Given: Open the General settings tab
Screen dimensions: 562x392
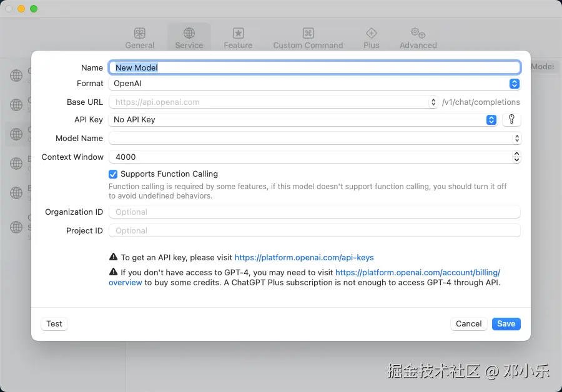Looking at the screenshot, I should [x=139, y=38].
